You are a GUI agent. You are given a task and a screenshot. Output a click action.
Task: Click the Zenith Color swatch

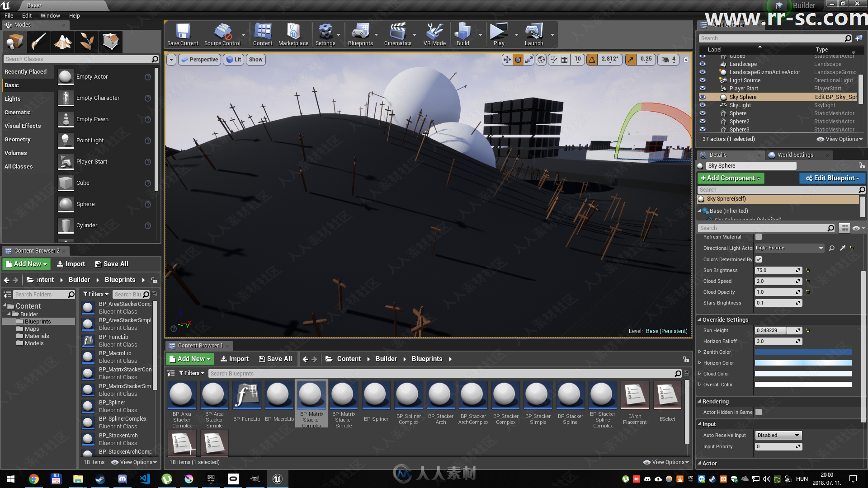click(x=803, y=352)
